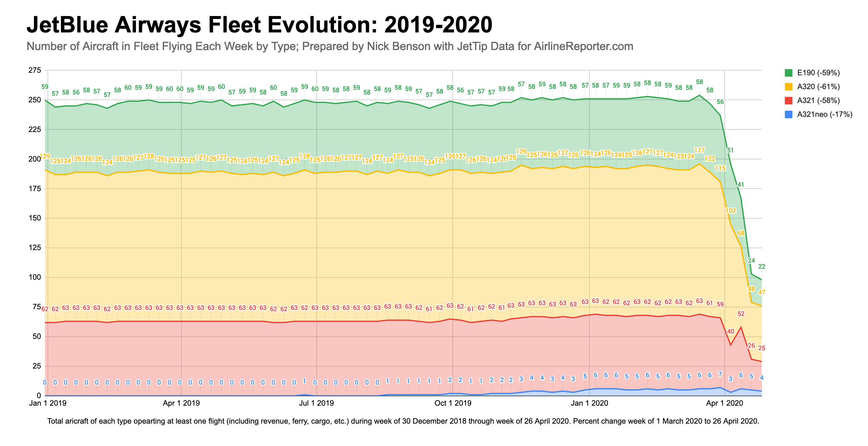Screen dimensions: 868x446
Task: Select the yellow 68 data label
Action: 741,233
